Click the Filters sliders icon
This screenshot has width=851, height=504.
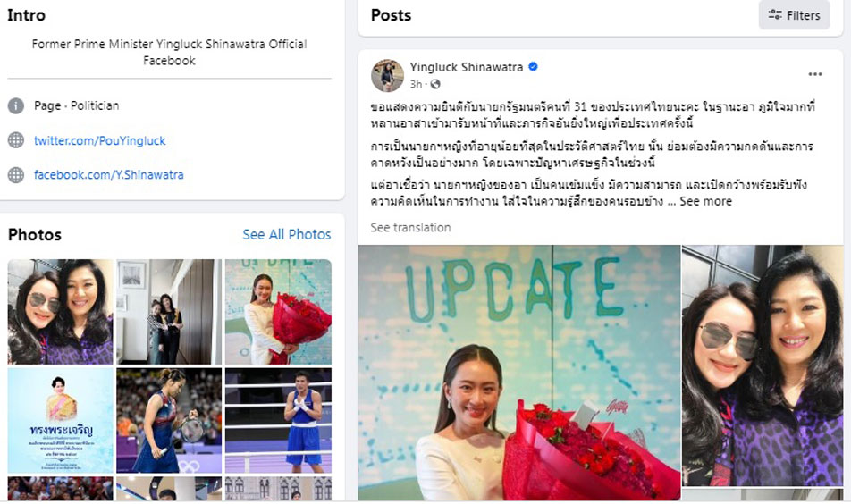[775, 15]
